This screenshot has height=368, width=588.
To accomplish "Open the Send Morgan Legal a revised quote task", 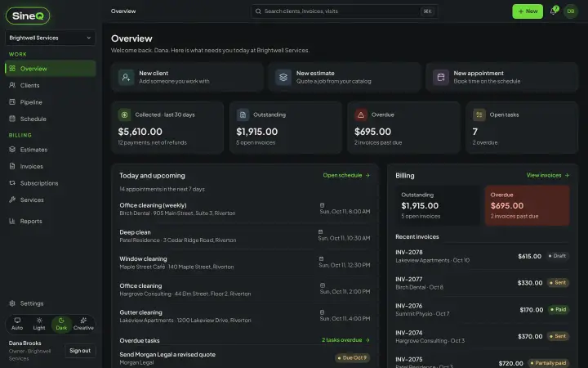I will [245, 358].
